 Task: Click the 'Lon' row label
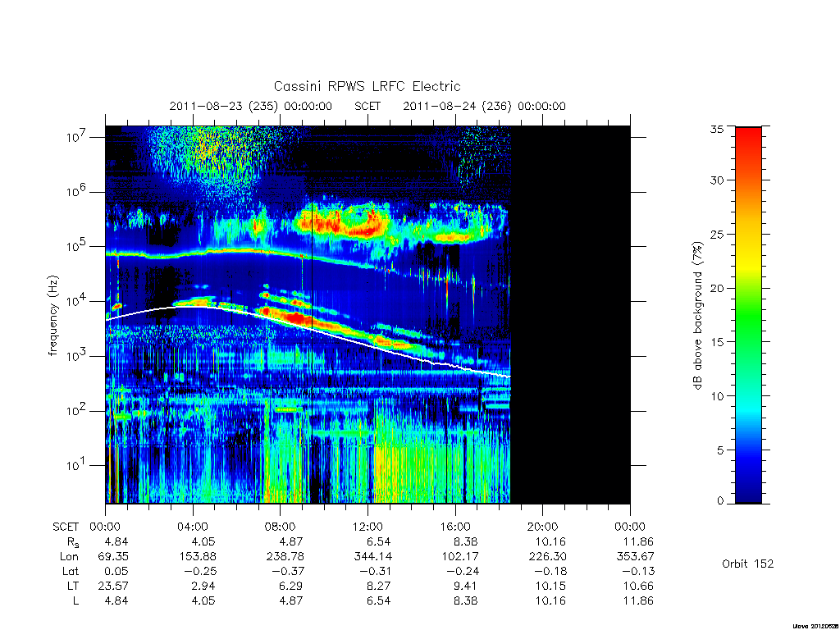pos(69,557)
